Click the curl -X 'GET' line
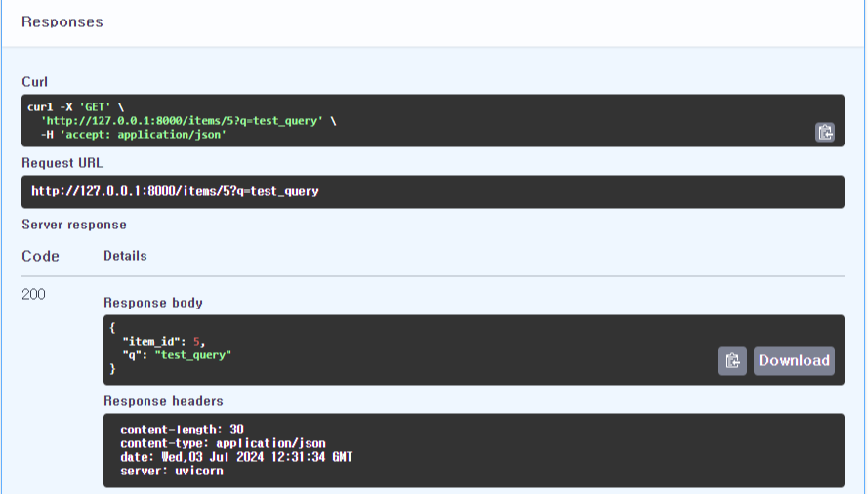The height and width of the screenshot is (494, 868). click(75, 107)
